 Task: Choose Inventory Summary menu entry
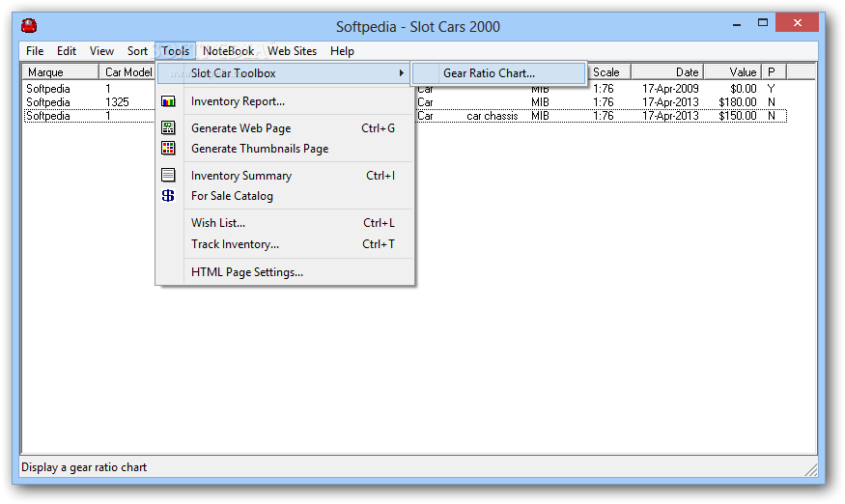286,176
